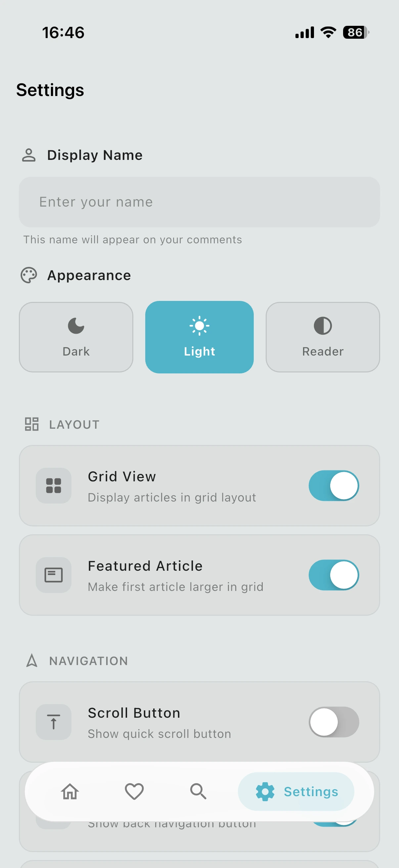Disable the Grid View switch
Viewport: 399px width, 868px height.
coord(334,486)
